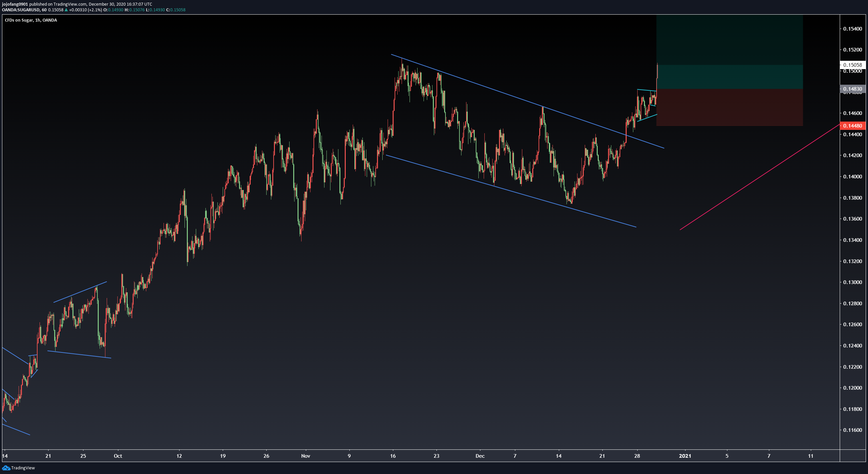Select the lower blue descending channel line
The width and height of the screenshot is (868, 474).
[511, 191]
